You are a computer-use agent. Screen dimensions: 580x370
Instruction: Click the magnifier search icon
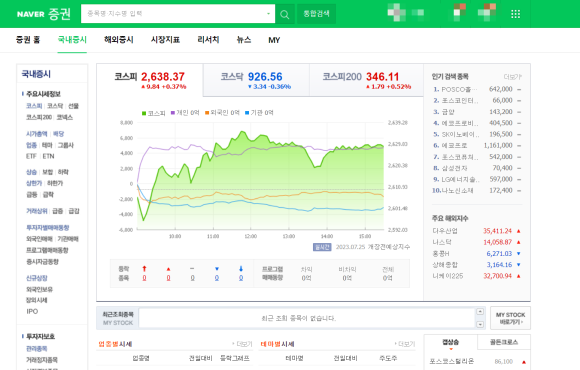click(x=284, y=14)
